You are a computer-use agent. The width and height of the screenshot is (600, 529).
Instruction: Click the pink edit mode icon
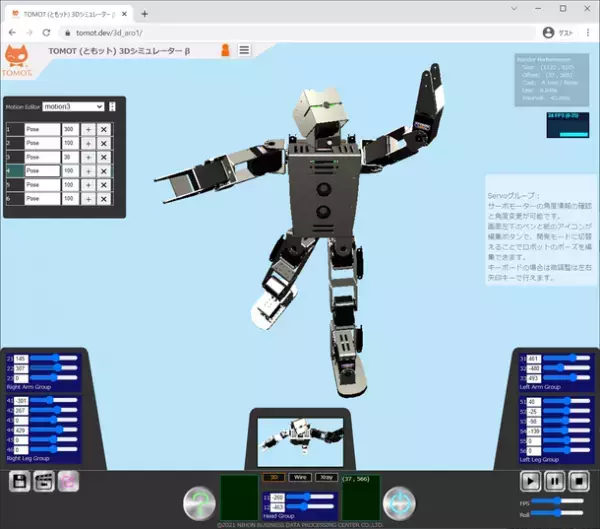[68, 481]
